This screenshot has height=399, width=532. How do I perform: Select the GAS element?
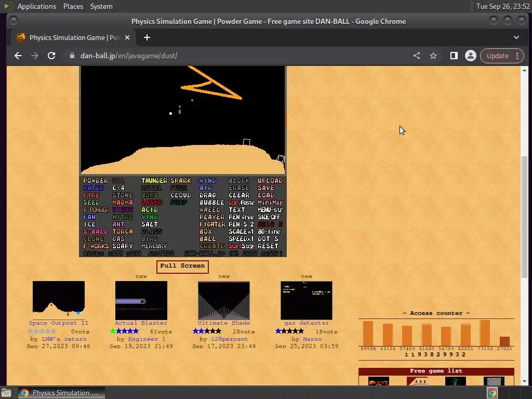pos(118,239)
